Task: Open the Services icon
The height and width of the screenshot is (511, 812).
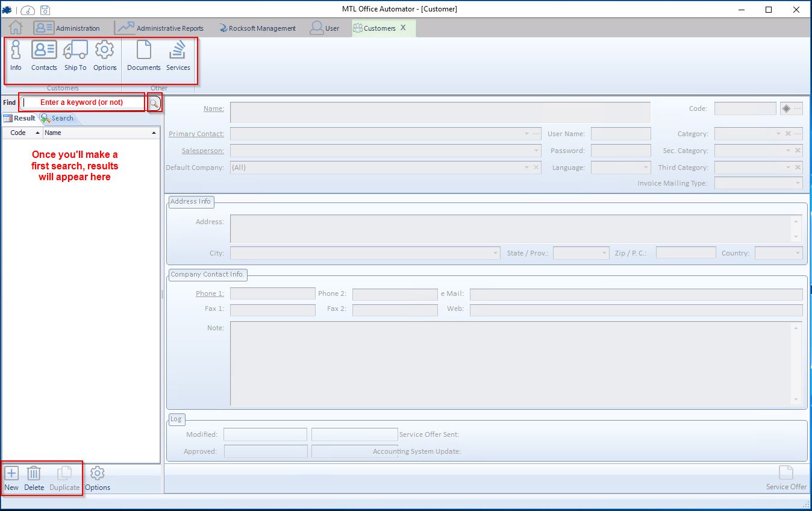Action: [178, 55]
